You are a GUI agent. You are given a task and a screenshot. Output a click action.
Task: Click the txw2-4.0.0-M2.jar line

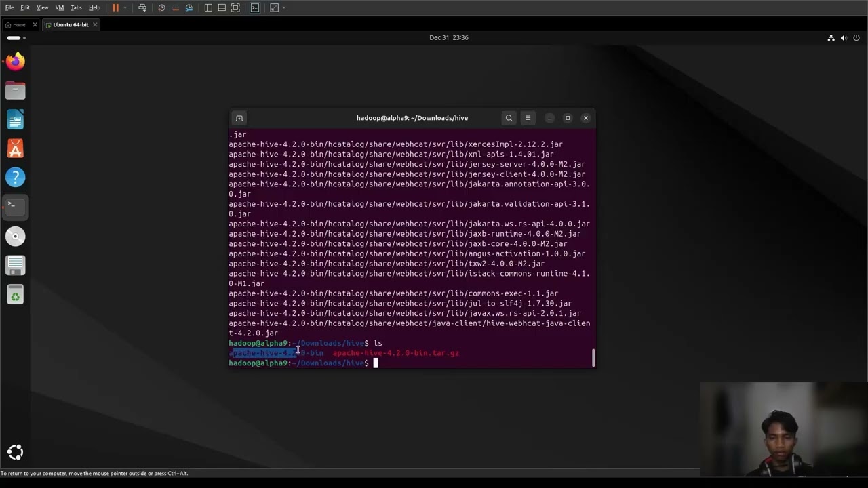[387, 264]
